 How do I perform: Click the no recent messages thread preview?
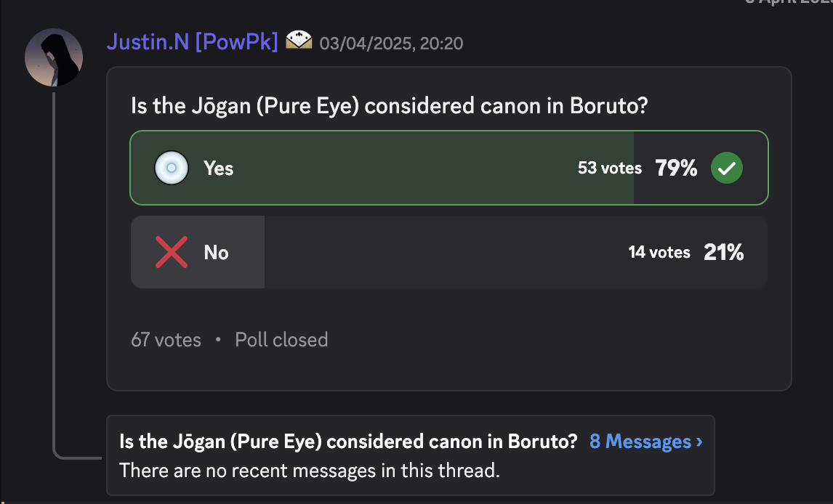(x=309, y=471)
